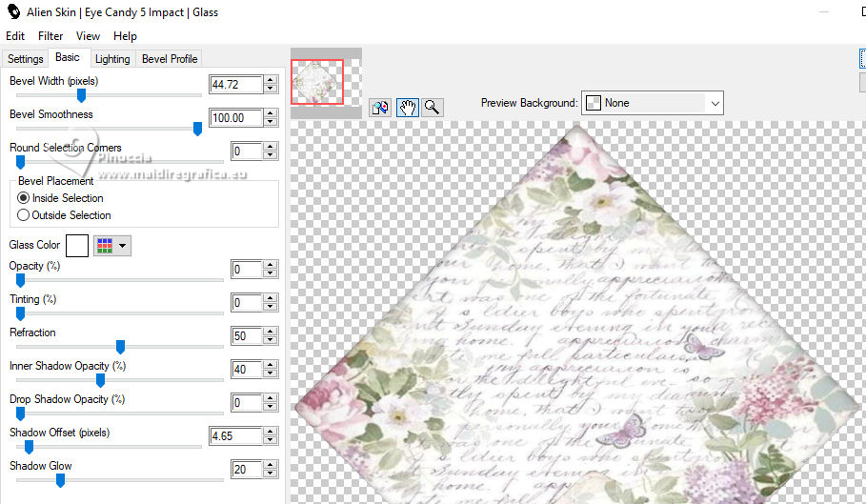
Task: Select Inside Selection bevel placement
Action: (61, 197)
